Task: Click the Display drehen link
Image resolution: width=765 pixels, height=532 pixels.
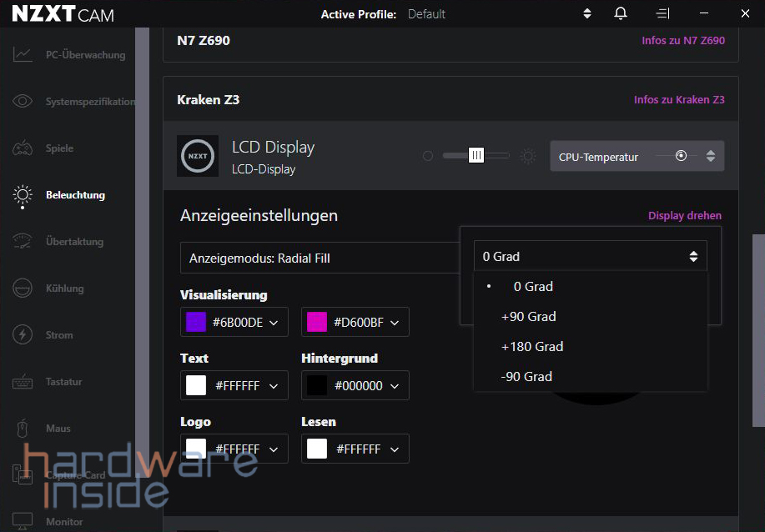Action: (x=685, y=215)
